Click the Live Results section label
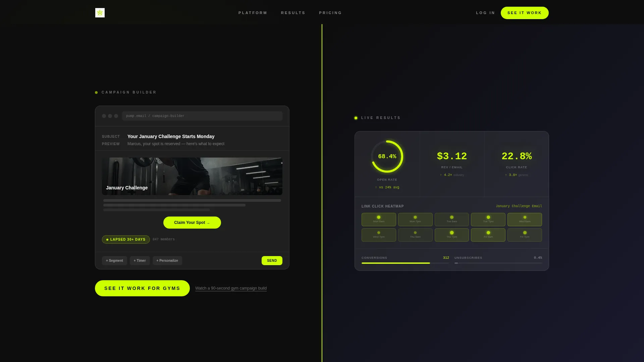The height and width of the screenshot is (362, 644). pos(381,118)
